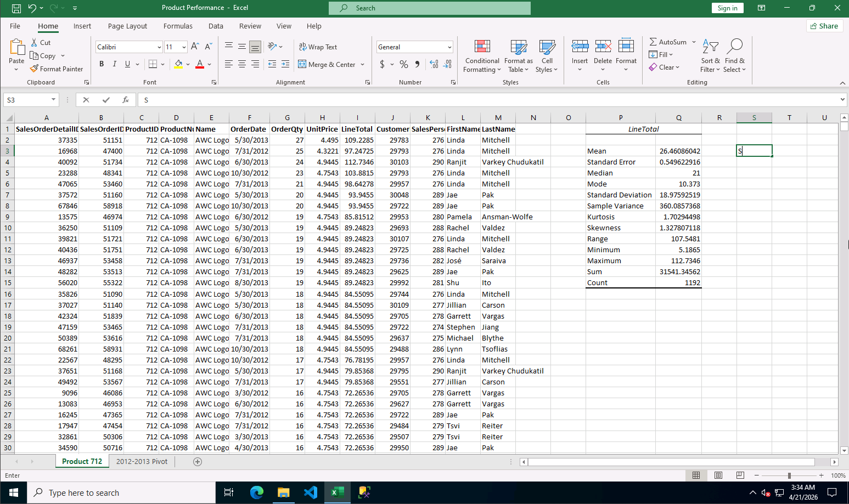Toggle underline formatting
The height and width of the screenshot is (504, 849).
click(126, 64)
